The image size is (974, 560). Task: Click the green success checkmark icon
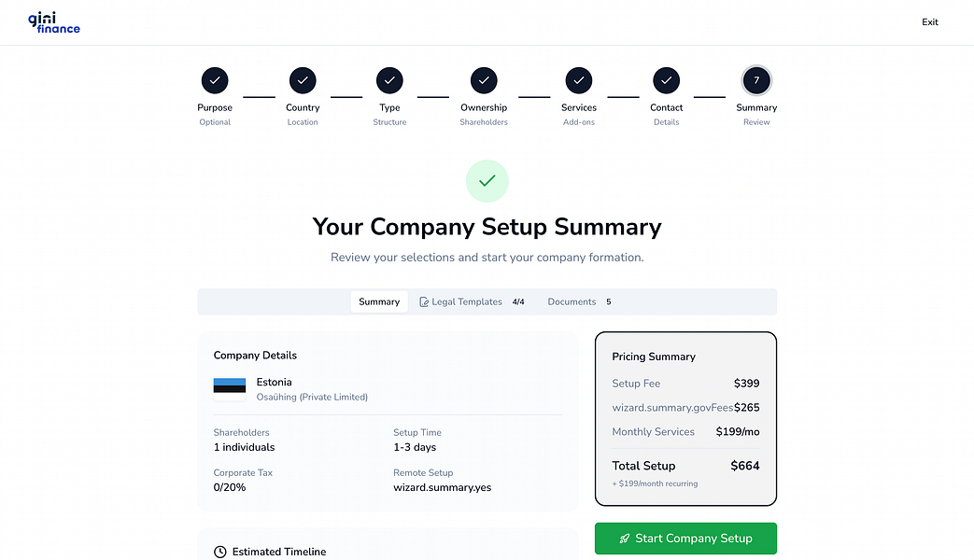[487, 181]
